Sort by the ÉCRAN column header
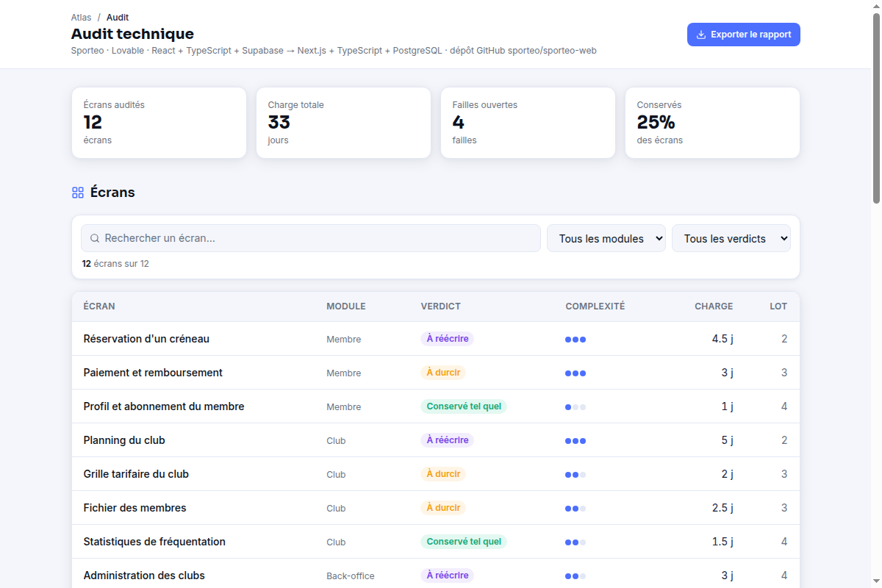The width and height of the screenshot is (882, 588). [99, 306]
